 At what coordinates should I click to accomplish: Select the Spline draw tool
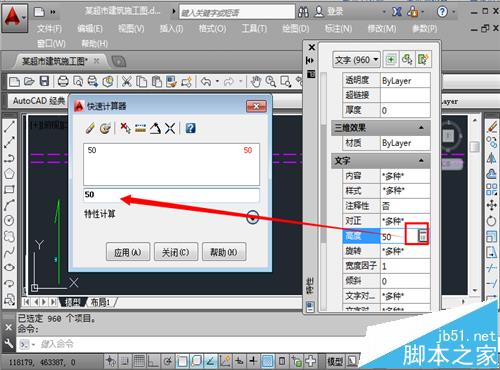coord(9,252)
